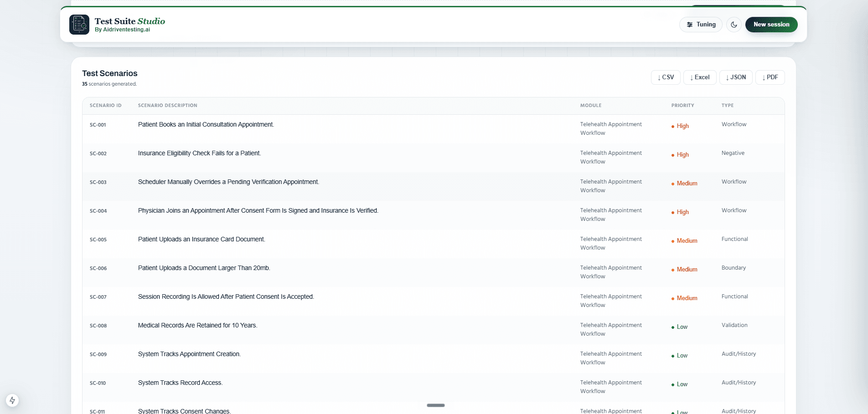The height and width of the screenshot is (414, 868).
Task: Click 'Physician Joins an Appointment After Consent Form' description
Action: coord(258,211)
